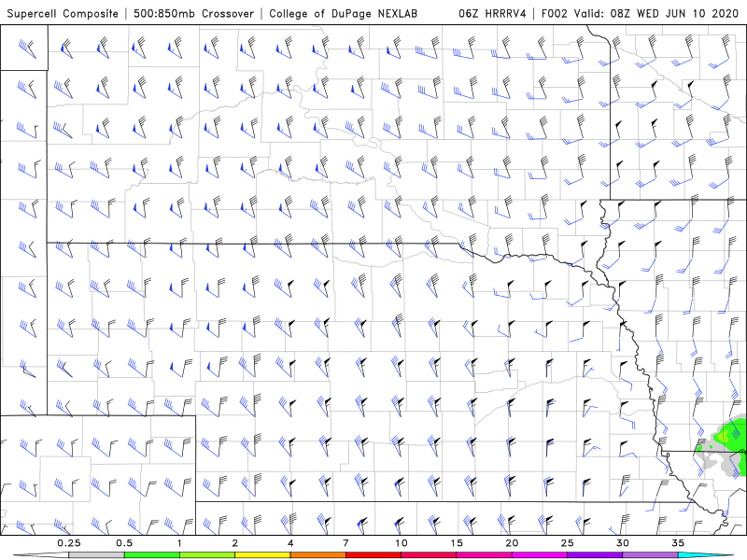
Task: Select the orange 4–7 color bar segment
Action: [317, 555]
